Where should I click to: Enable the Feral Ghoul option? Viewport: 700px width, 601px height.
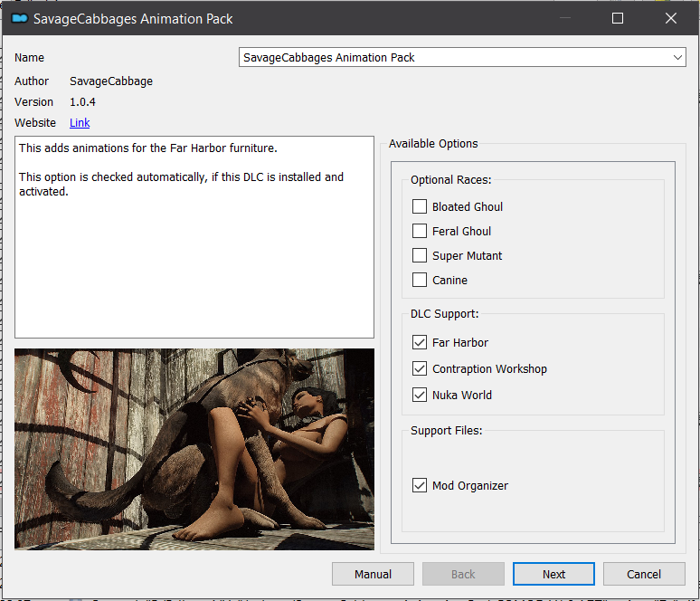[420, 232]
